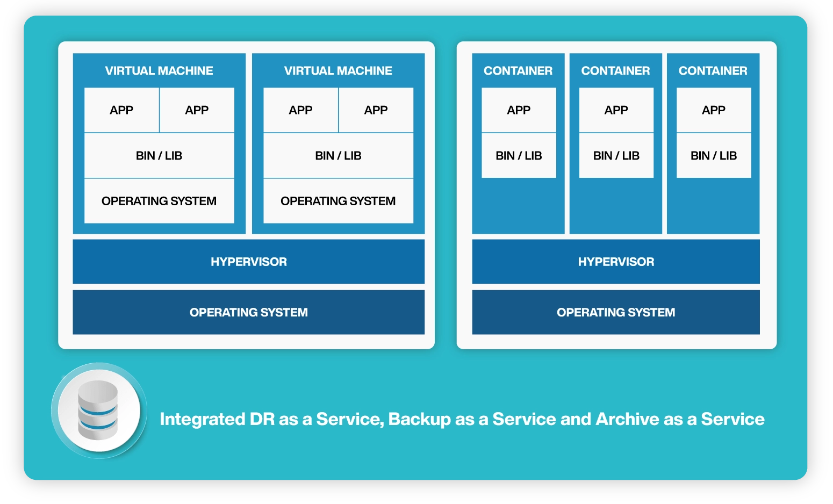Select the APP box in the third container
This screenshot has width=833, height=504.
713,110
